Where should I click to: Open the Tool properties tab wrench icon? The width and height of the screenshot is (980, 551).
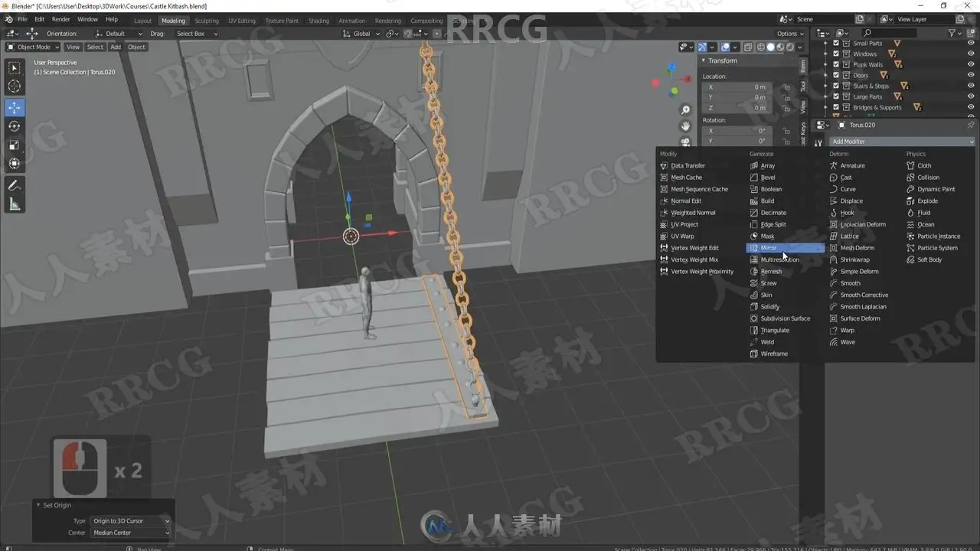point(818,142)
